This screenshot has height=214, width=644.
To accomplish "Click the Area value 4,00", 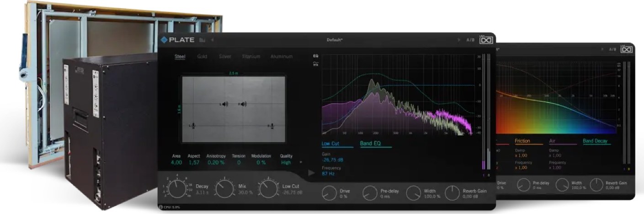I will (x=176, y=162).
